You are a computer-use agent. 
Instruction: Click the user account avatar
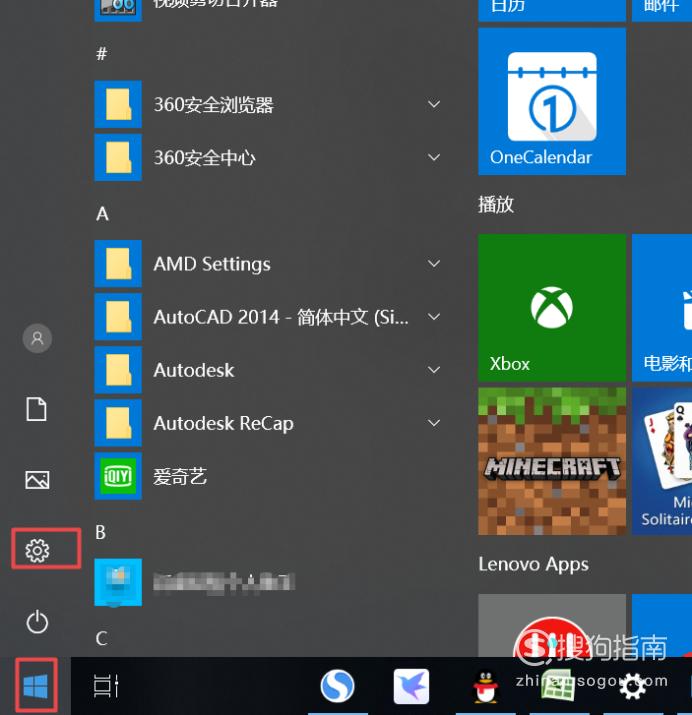click(37, 338)
